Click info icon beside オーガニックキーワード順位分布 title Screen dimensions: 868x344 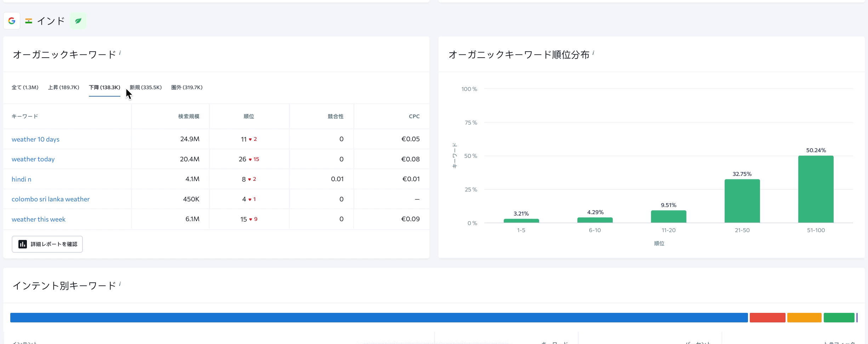(593, 53)
